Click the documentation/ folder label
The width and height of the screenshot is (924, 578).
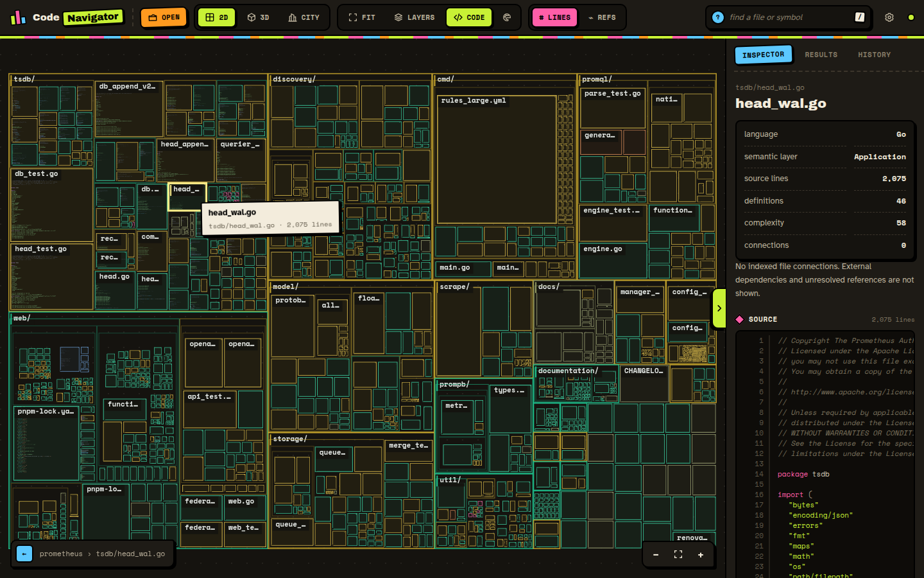click(568, 371)
